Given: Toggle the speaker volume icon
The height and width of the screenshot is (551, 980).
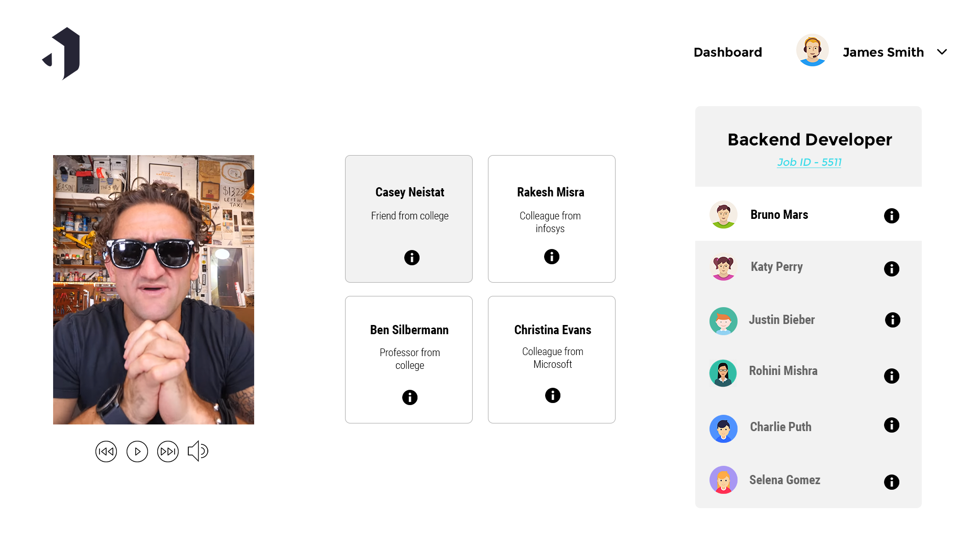Looking at the screenshot, I should click(x=198, y=451).
